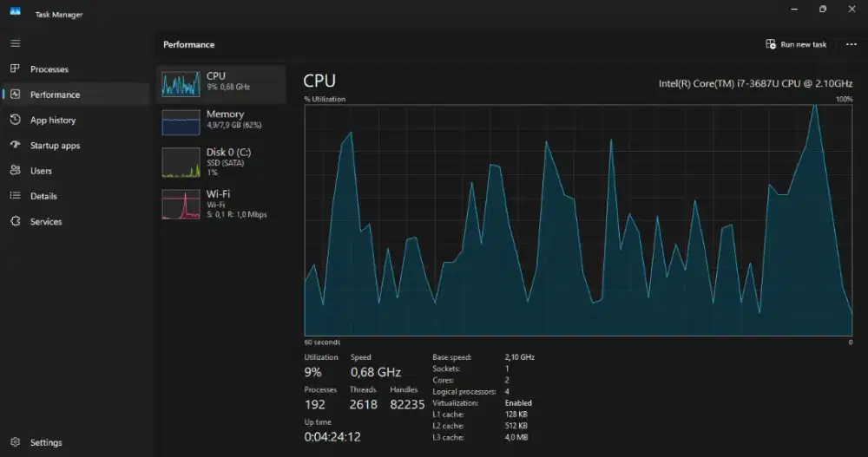Minimize the Task Manager window
The image size is (868, 457).
point(794,9)
